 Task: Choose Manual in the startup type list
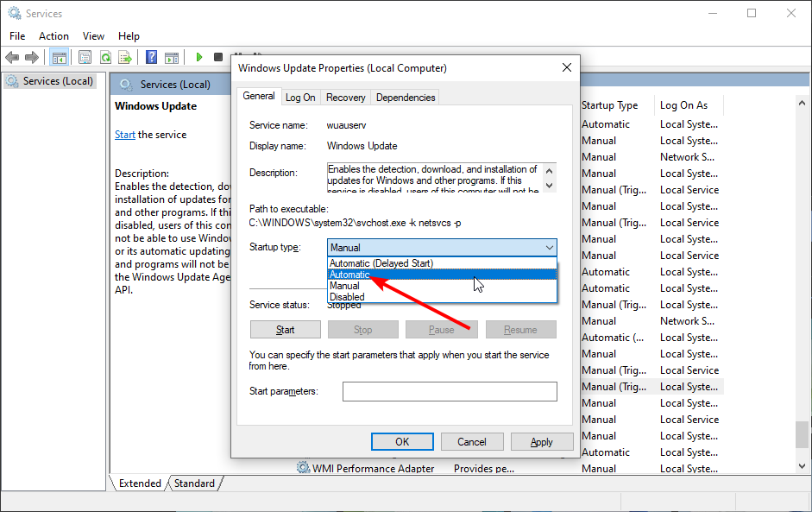(443, 286)
